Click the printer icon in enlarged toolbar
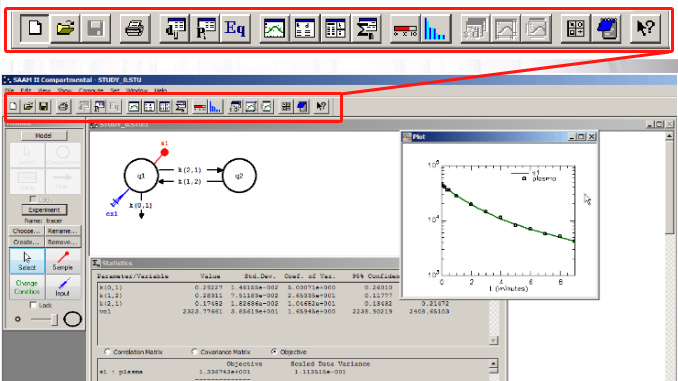 [134, 29]
